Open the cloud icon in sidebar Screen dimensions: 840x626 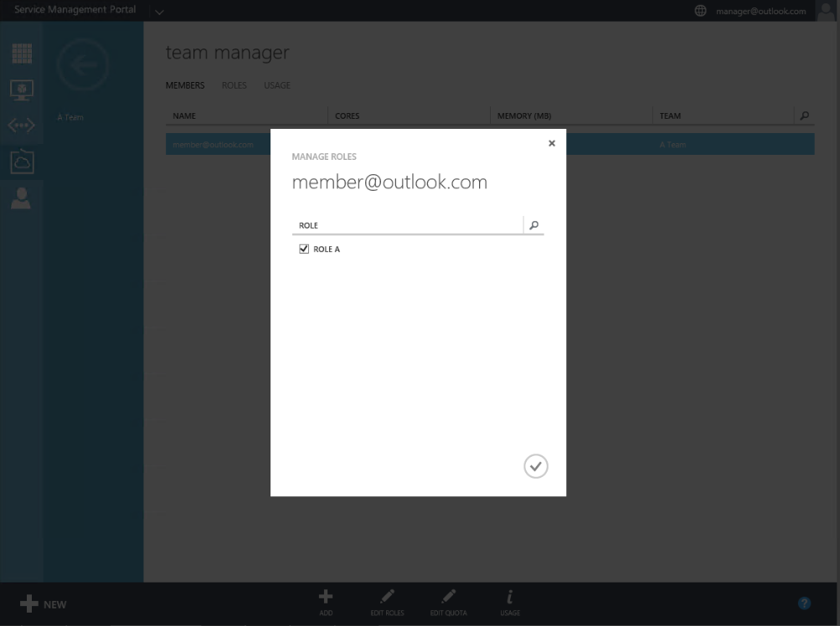pos(22,162)
